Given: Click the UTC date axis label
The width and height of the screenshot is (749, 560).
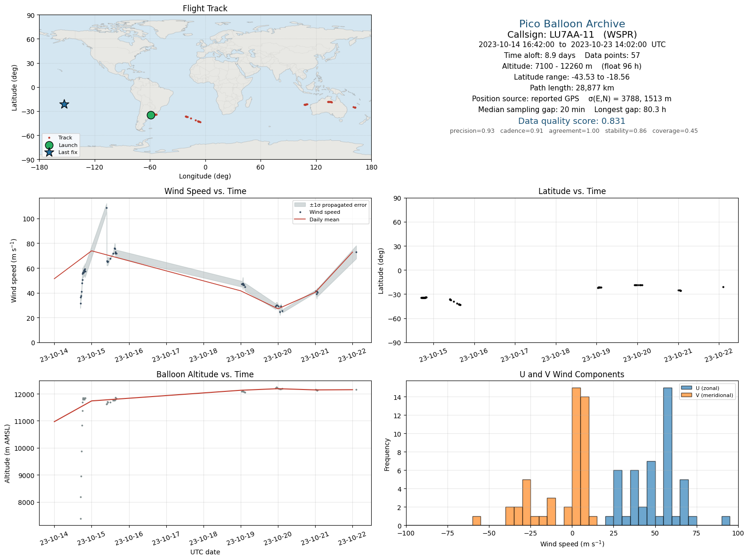Looking at the screenshot, I should click(205, 552).
